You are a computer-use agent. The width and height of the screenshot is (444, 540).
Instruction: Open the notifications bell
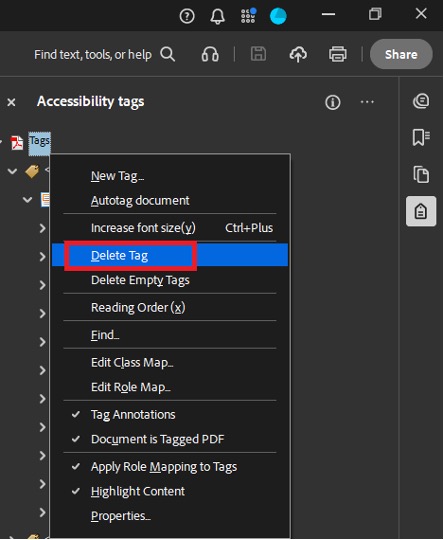coord(217,16)
